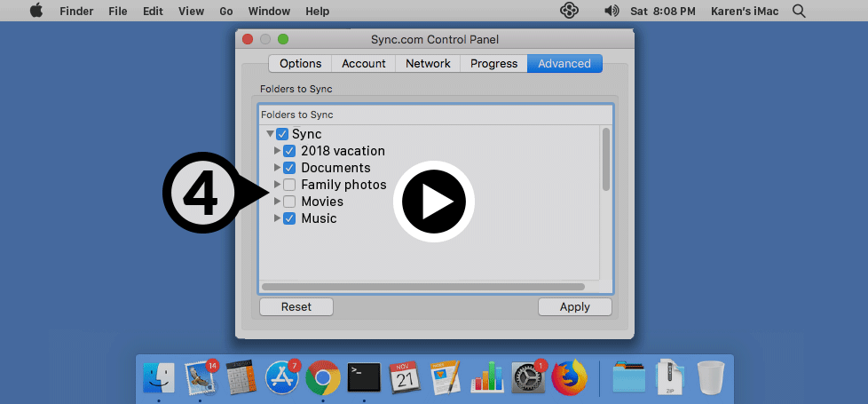Switch to the Network tab
The image size is (868, 404).
coord(428,63)
